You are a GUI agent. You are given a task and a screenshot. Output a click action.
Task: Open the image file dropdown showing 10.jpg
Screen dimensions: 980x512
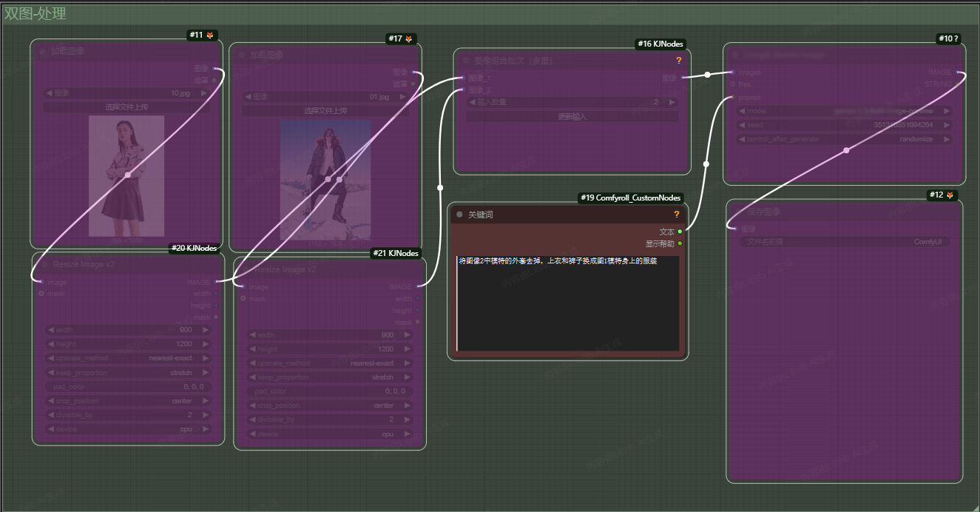click(126, 93)
